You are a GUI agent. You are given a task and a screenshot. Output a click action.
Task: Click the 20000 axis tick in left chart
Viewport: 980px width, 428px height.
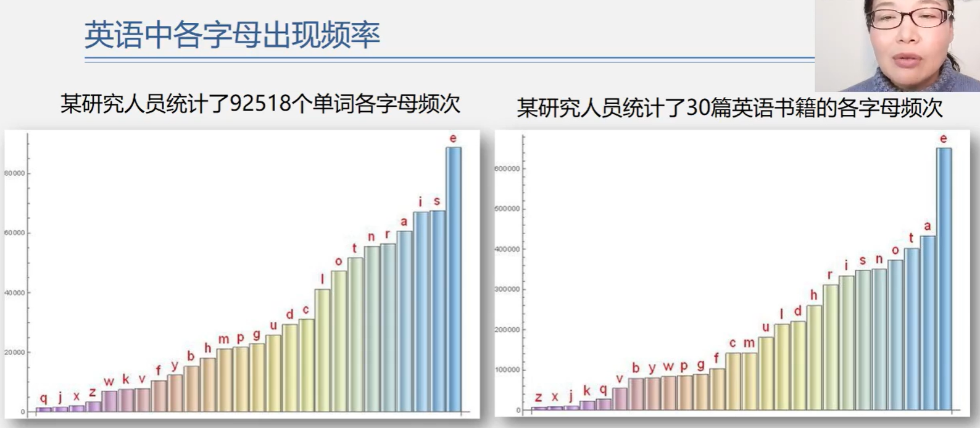(x=14, y=353)
